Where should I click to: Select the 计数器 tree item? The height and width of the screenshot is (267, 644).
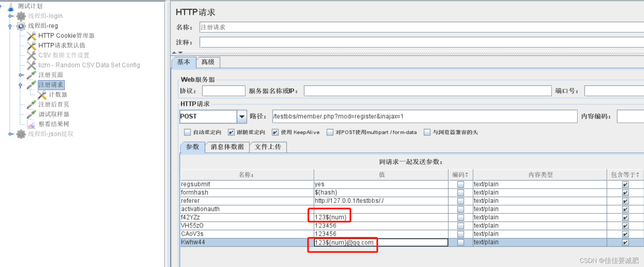[58, 95]
